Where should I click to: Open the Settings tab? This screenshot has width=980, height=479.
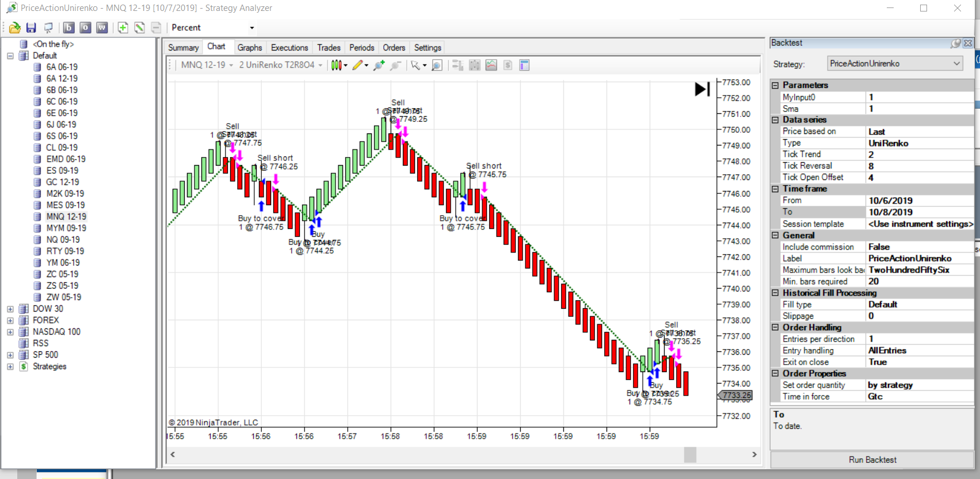(x=428, y=48)
